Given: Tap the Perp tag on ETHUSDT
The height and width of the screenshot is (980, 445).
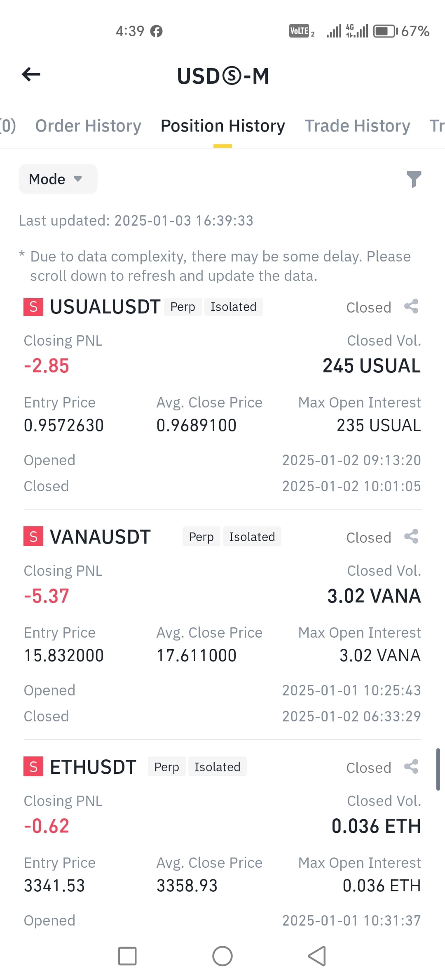Looking at the screenshot, I should [x=166, y=767].
